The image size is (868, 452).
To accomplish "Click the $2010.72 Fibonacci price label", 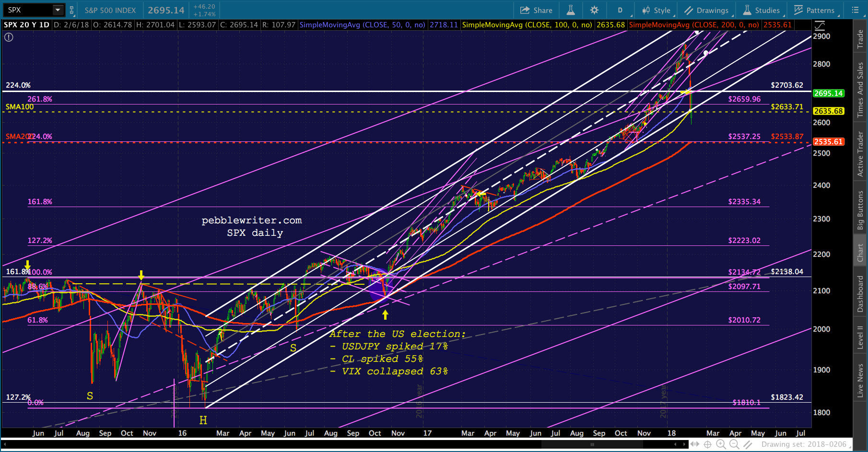I will 744,320.
